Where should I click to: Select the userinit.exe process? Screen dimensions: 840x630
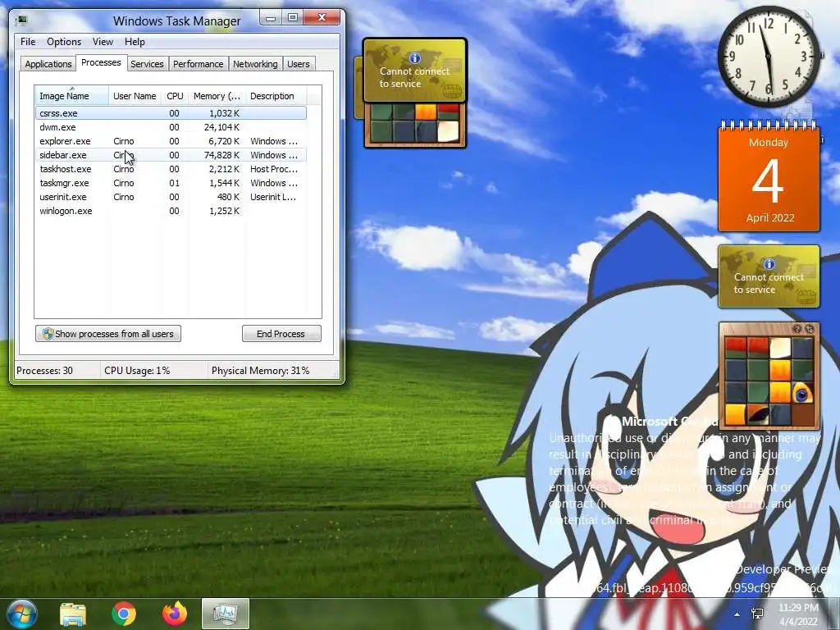[171, 197]
